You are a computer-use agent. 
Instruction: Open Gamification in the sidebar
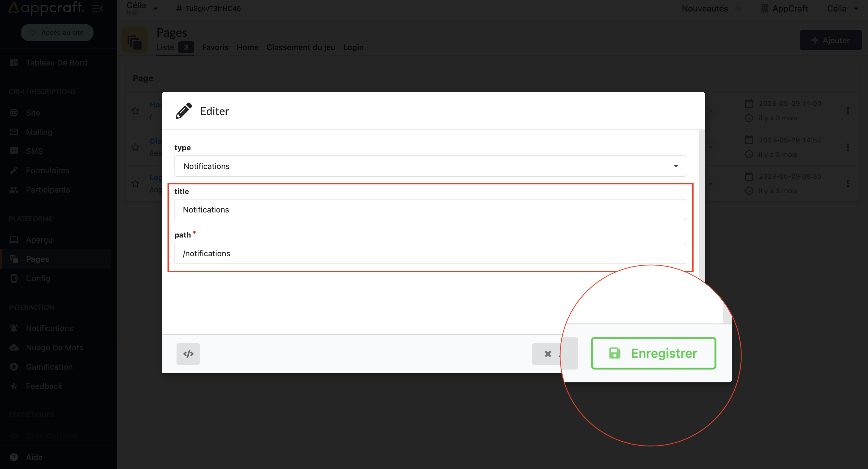tap(49, 367)
